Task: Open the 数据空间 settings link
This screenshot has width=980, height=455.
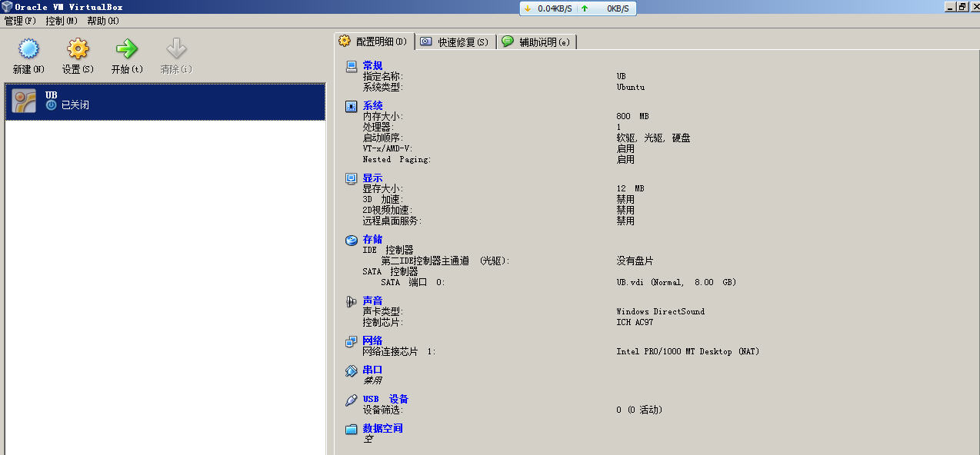Action: coord(382,429)
